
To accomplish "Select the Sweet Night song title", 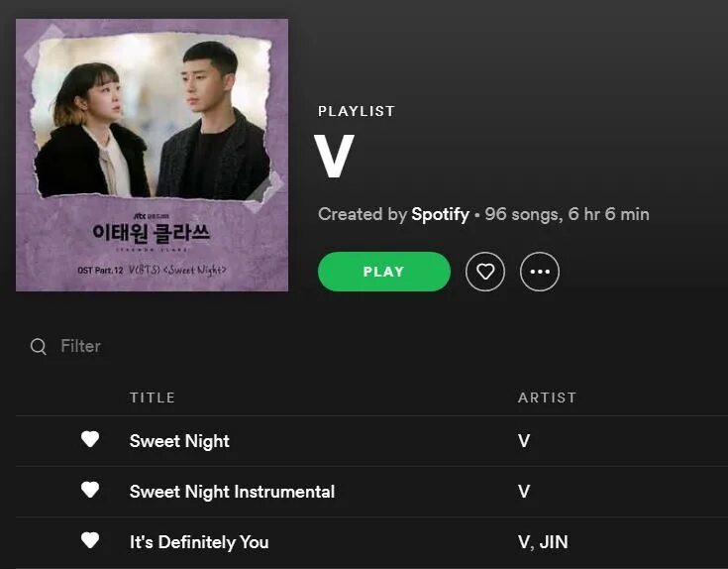I will [179, 441].
